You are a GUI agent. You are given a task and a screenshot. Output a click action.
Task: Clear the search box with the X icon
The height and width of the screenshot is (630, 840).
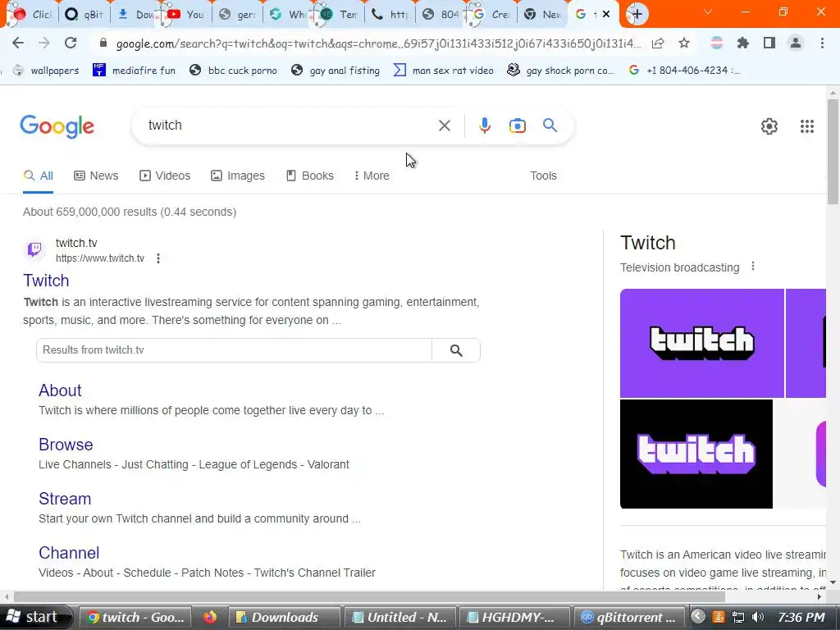click(444, 126)
